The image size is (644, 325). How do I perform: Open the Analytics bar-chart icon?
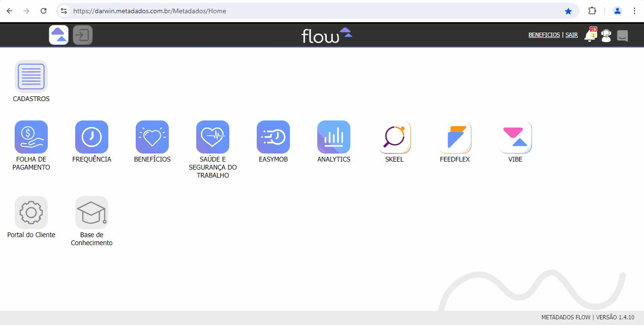pyautogui.click(x=334, y=137)
